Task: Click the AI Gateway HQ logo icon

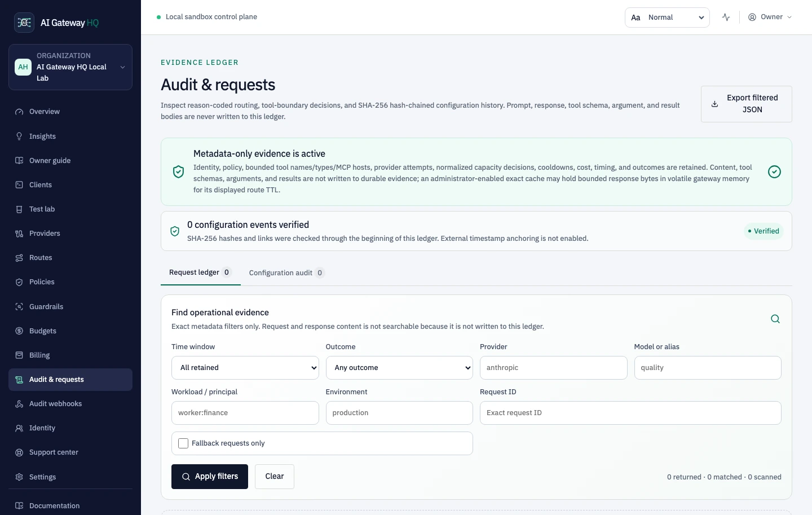Action: [x=24, y=23]
